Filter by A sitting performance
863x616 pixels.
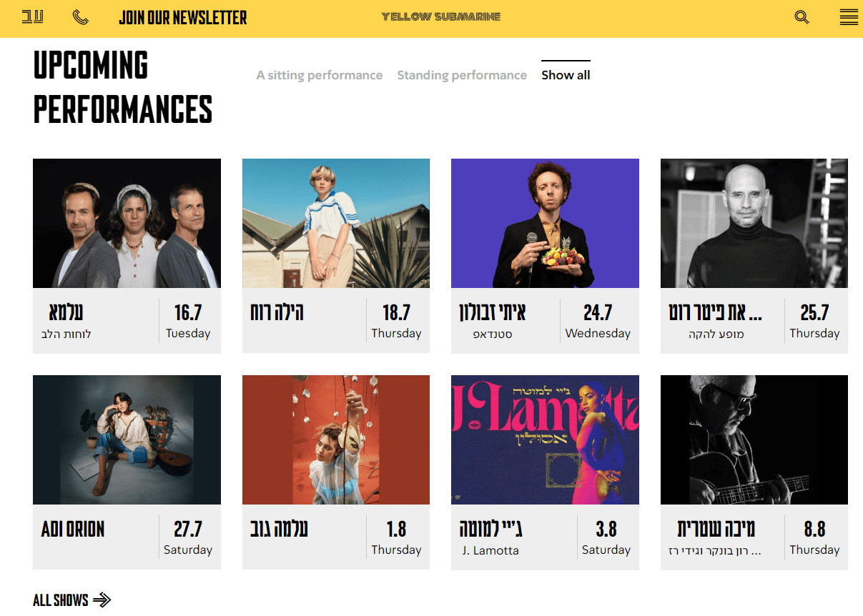click(320, 75)
